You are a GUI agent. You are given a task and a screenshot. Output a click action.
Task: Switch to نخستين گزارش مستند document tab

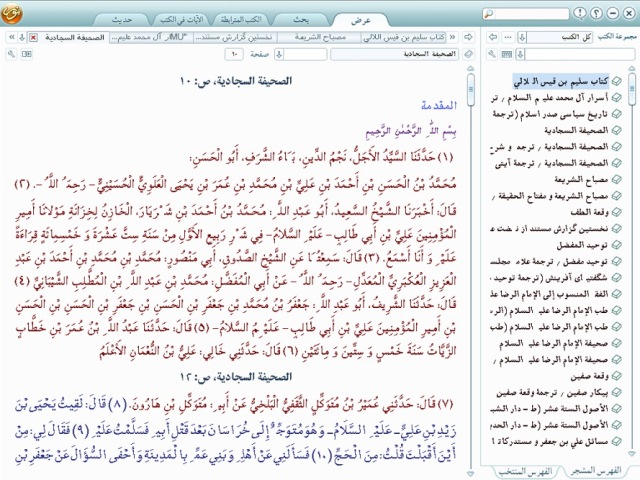tap(234, 38)
